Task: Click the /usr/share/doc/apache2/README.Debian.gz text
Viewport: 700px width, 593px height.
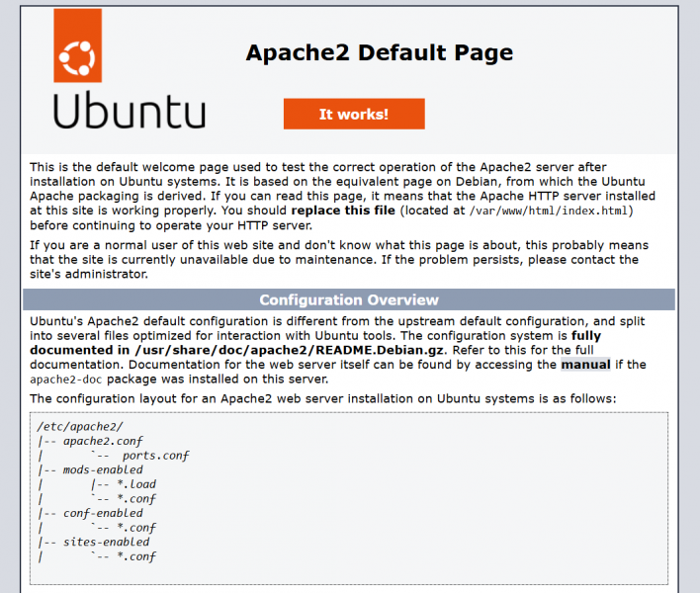Action: (290, 350)
